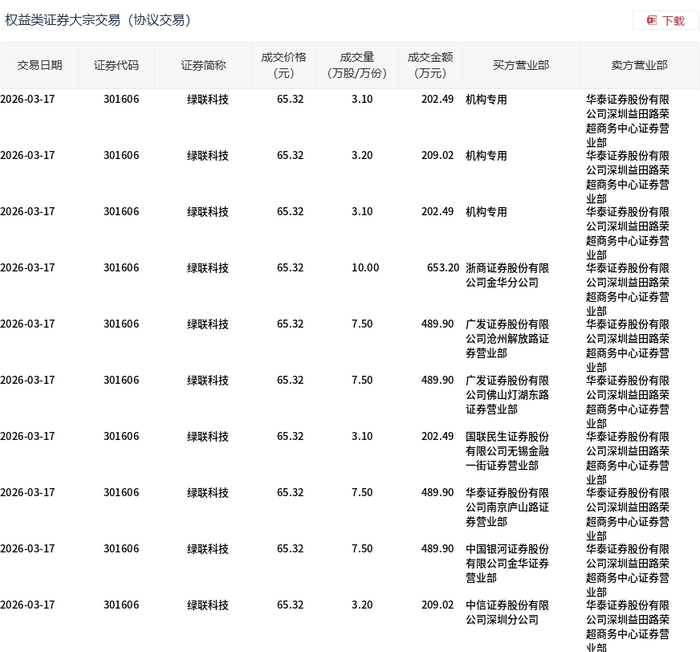Click 301606 code in 国联民生 row
The width and height of the screenshot is (700, 652).
tap(121, 436)
